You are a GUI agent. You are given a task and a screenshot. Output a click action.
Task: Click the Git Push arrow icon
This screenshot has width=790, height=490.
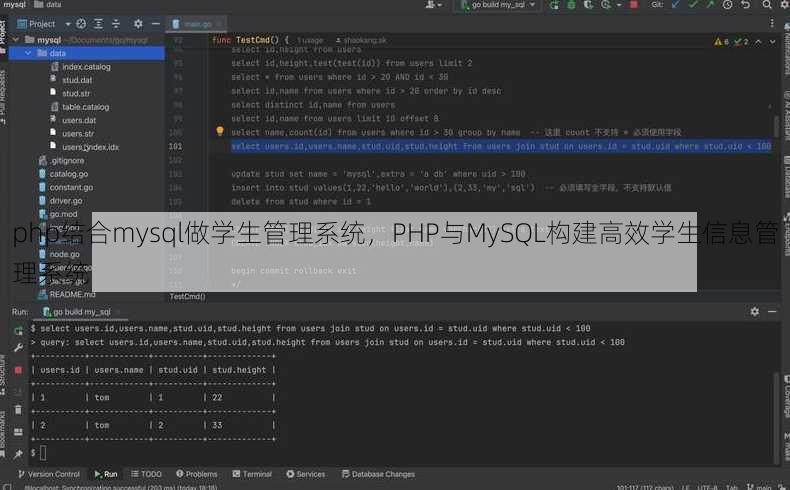click(x=710, y=5)
